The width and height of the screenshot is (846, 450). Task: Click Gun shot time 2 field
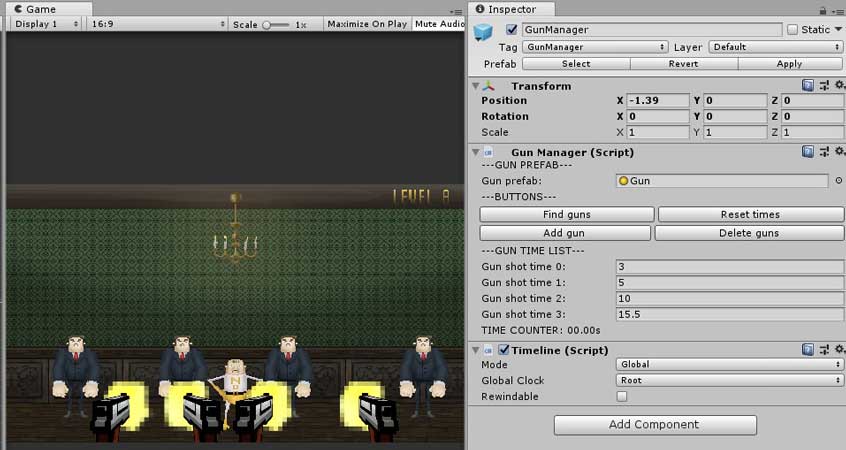tap(730, 298)
